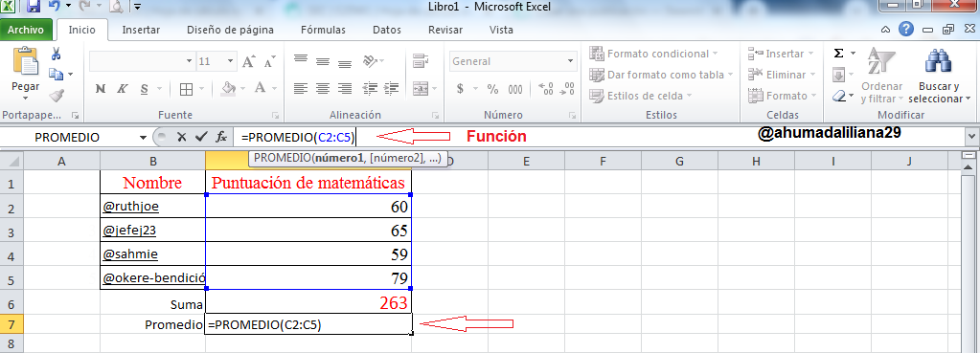Expand the formula bar chevron
Screen dimensions: 980x353
(x=972, y=137)
